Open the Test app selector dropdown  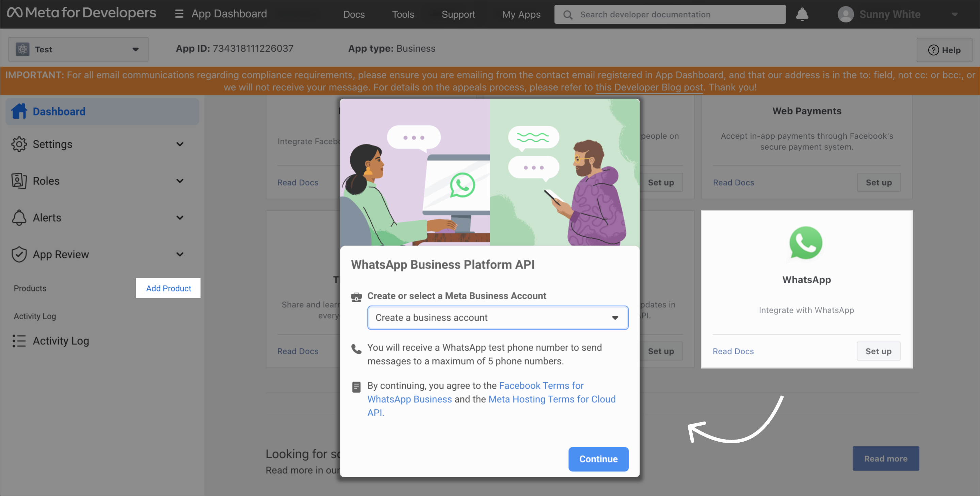(78, 49)
